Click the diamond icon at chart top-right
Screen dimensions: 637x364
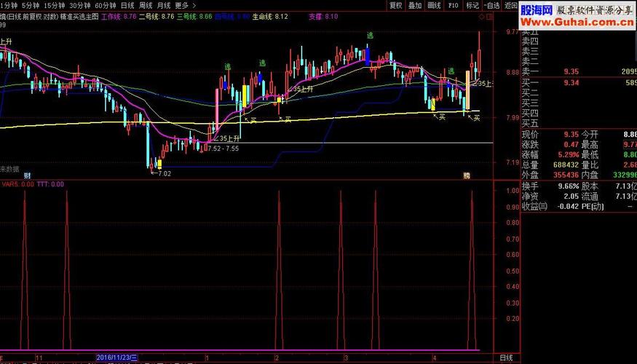[x=482, y=16]
